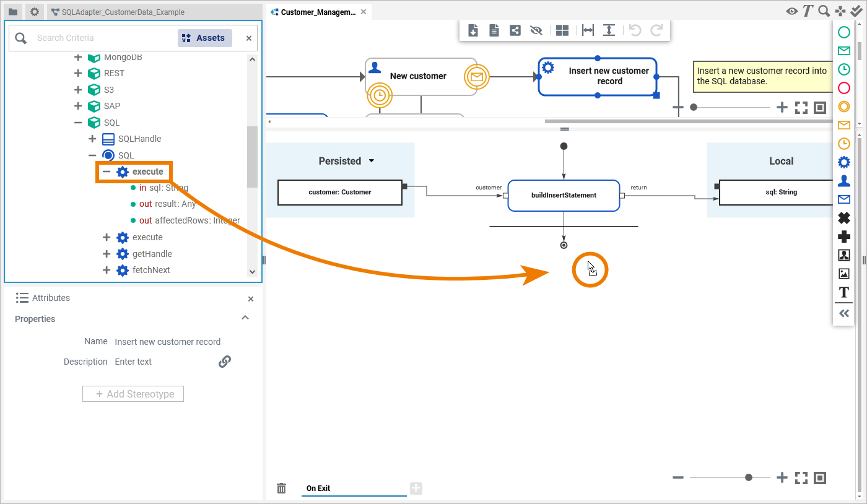Expand the SQLHandle tree node
Image resolution: width=867 pixels, height=504 pixels.
pyautogui.click(x=92, y=139)
